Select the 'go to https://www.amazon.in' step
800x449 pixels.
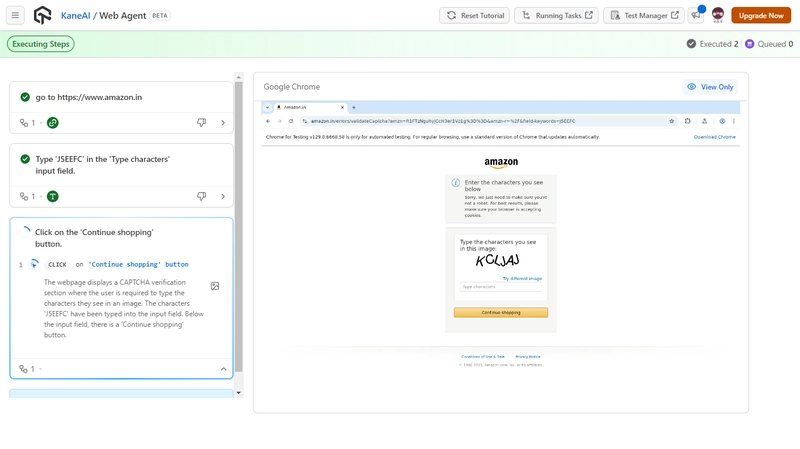(89, 97)
